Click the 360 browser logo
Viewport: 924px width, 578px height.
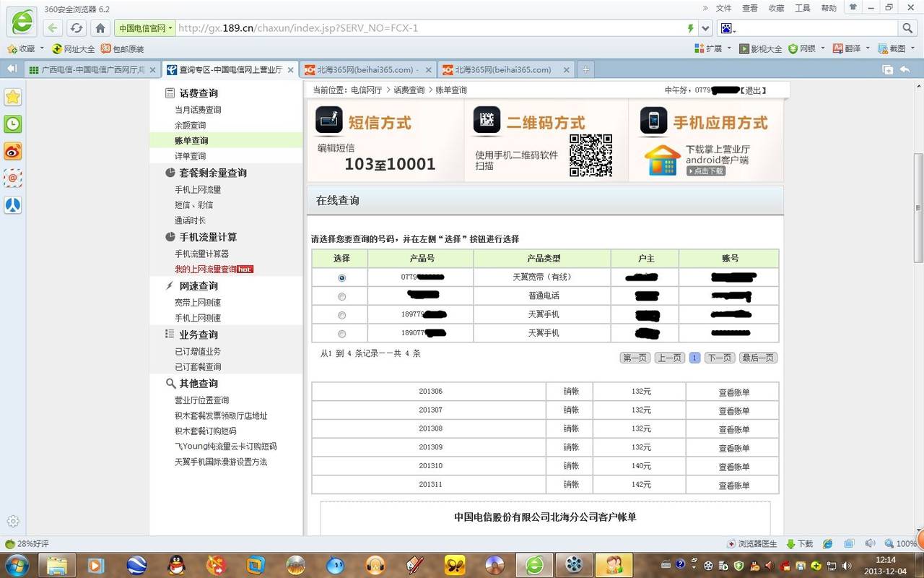pyautogui.click(x=22, y=22)
